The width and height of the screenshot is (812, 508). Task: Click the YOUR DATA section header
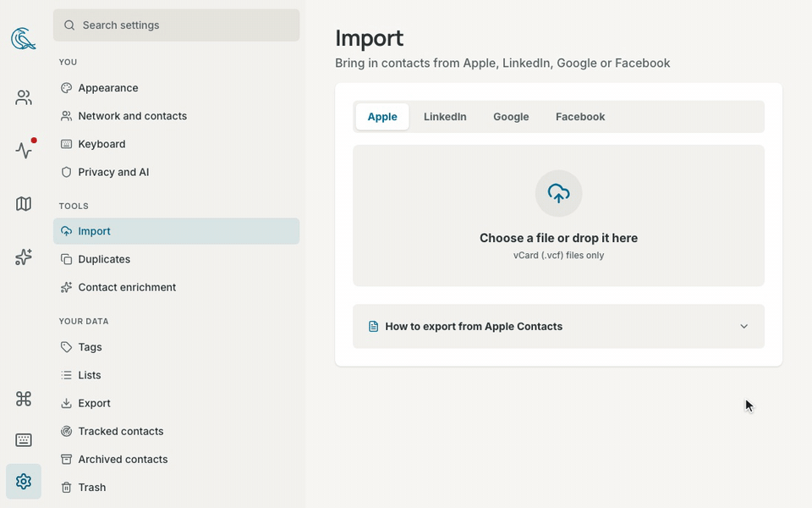coord(84,321)
